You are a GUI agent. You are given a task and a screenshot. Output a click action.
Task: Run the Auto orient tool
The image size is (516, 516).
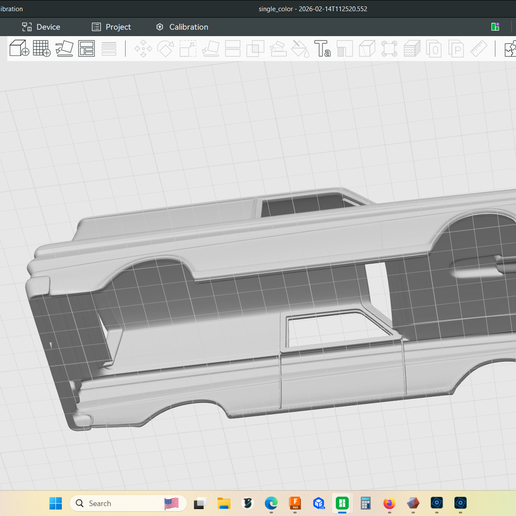click(x=64, y=48)
